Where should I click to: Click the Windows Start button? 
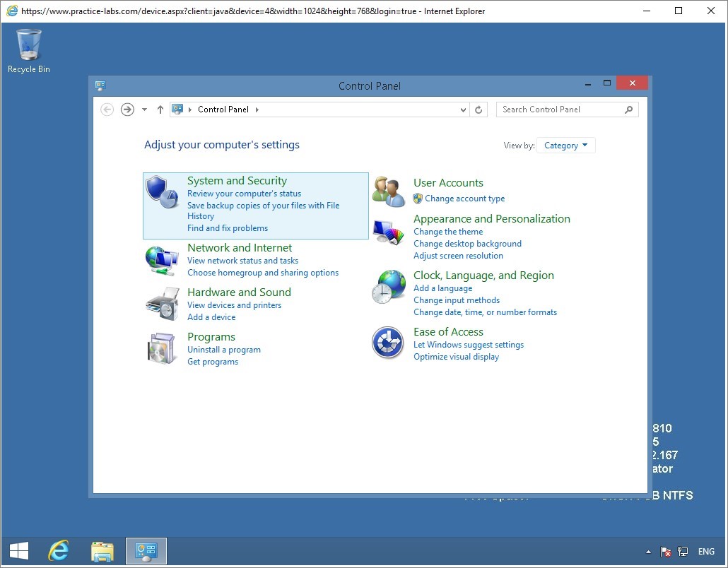click(19, 551)
